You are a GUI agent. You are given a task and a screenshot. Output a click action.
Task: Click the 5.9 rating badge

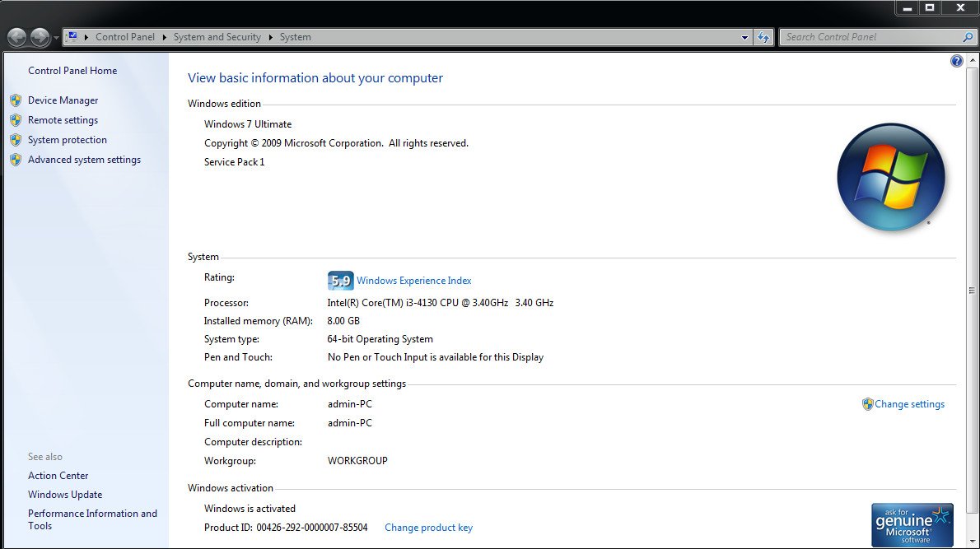tap(341, 281)
